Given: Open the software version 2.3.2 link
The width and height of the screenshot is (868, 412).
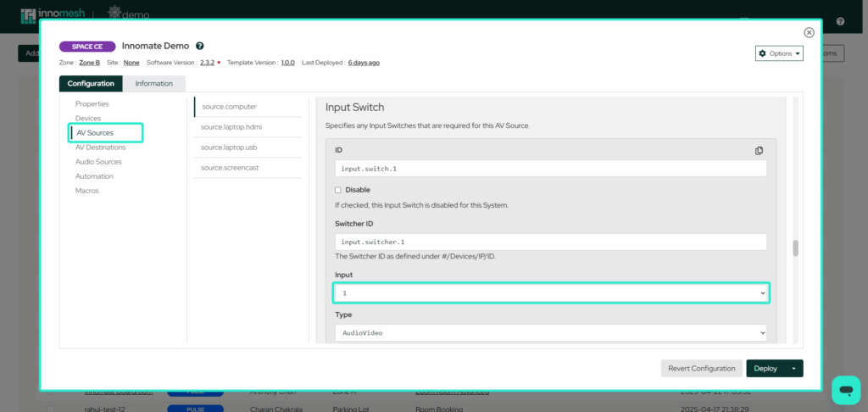Looking at the screenshot, I should [x=207, y=63].
